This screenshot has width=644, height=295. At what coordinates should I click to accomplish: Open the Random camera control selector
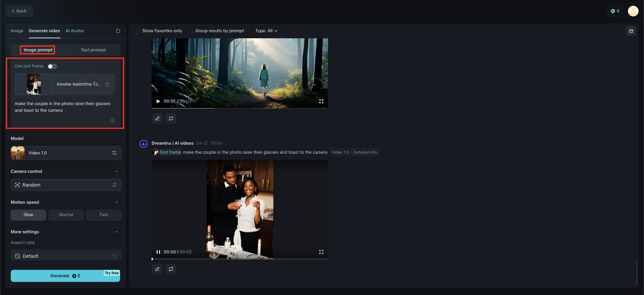coord(66,185)
